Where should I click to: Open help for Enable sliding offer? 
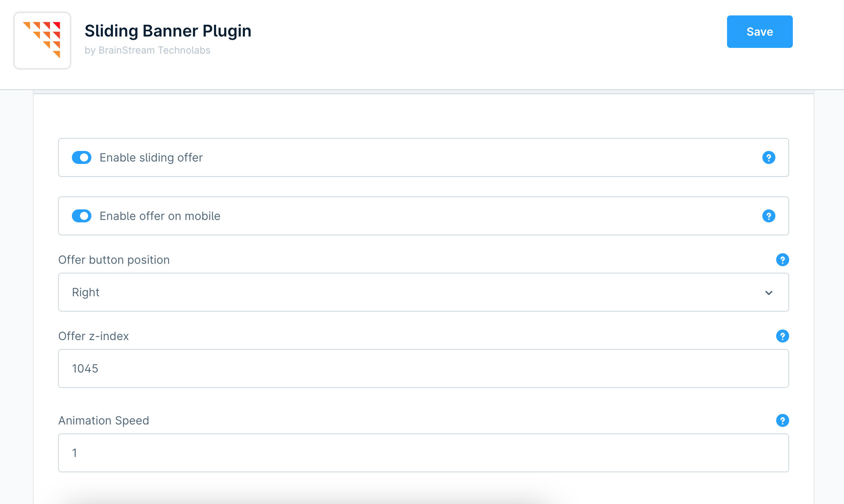[x=768, y=157]
